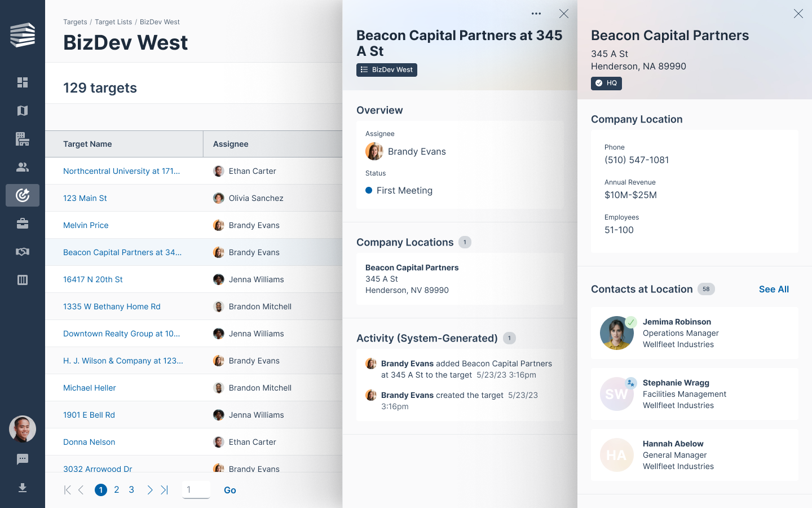This screenshot has height=508, width=812.
Task: Open Northcentral University target
Action: (x=121, y=171)
